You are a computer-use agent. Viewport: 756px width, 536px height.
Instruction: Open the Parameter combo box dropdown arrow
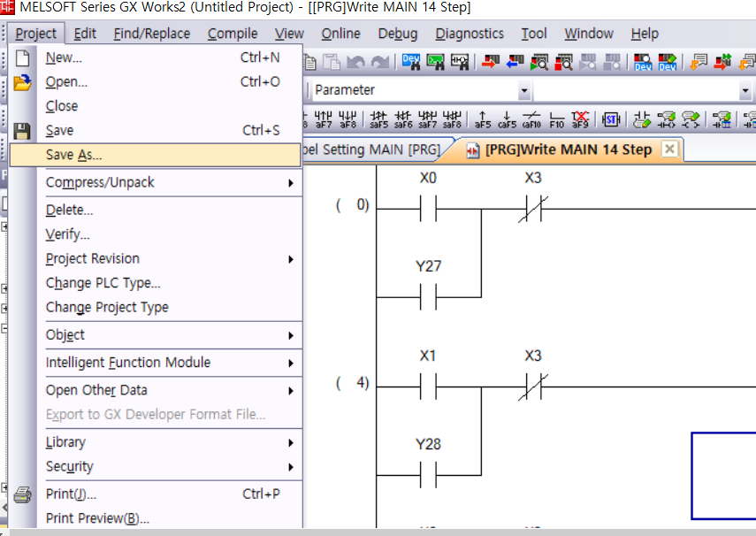[x=524, y=90]
